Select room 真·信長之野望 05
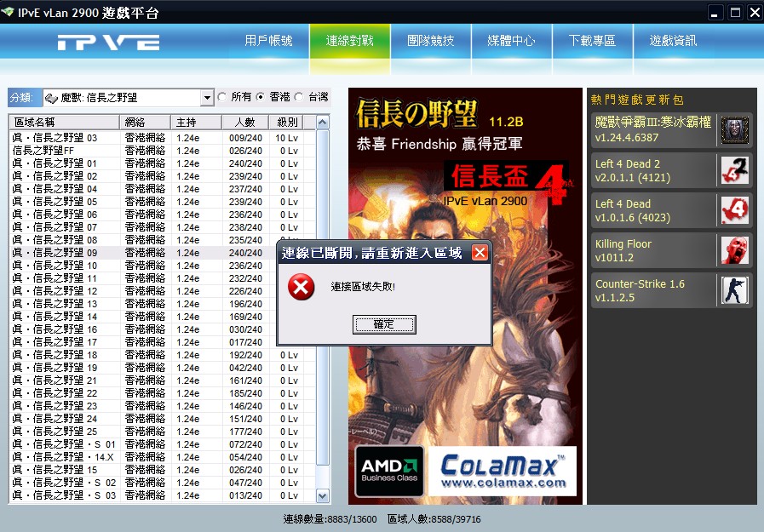 pos(163,202)
